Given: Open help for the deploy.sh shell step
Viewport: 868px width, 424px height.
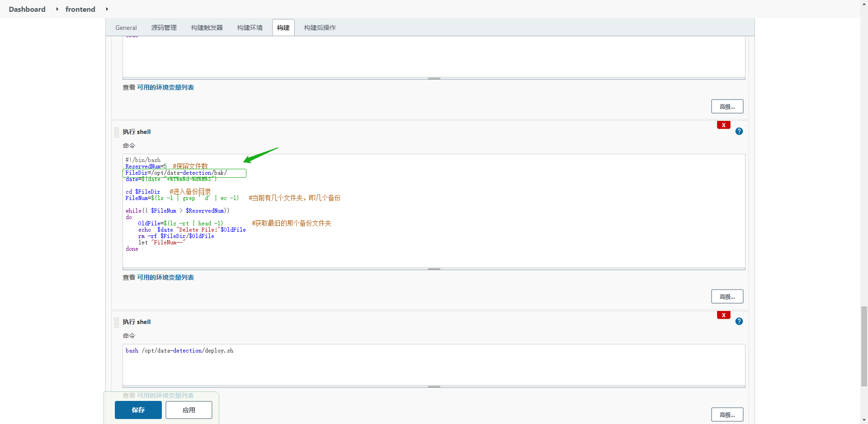Looking at the screenshot, I should point(739,321).
